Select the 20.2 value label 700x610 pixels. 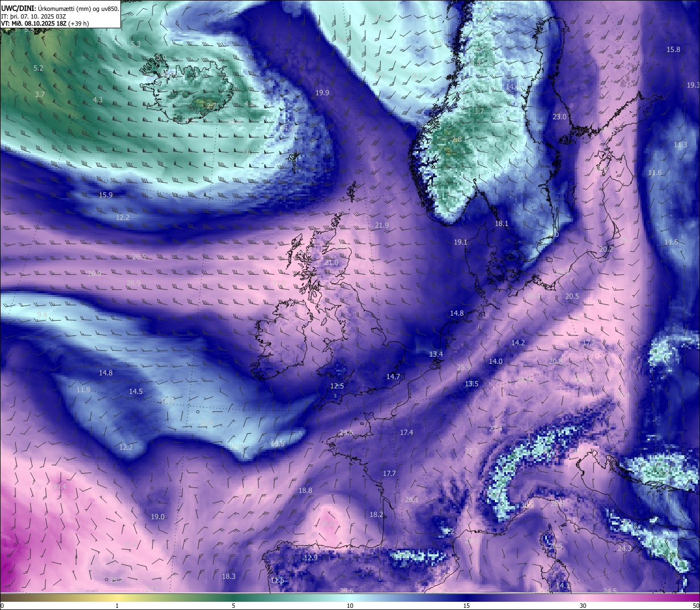(x=606, y=249)
